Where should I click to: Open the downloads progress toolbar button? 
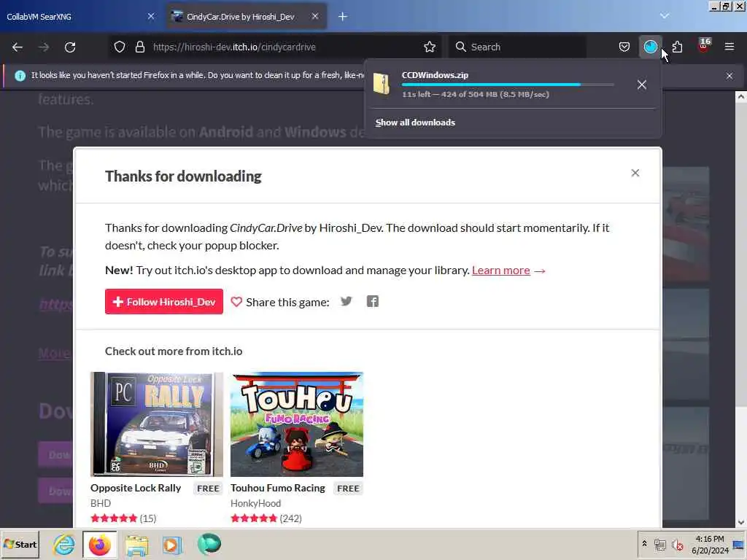[650, 47]
